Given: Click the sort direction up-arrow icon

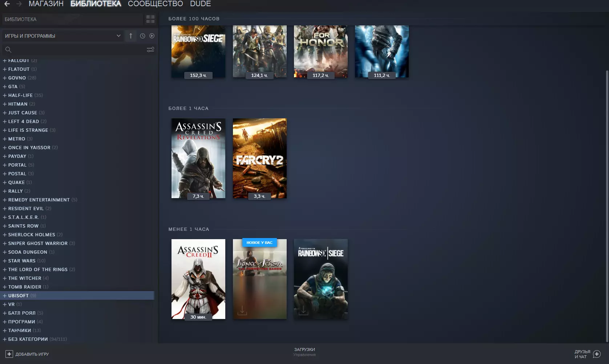Looking at the screenshot, I should [x=131, y=36].
